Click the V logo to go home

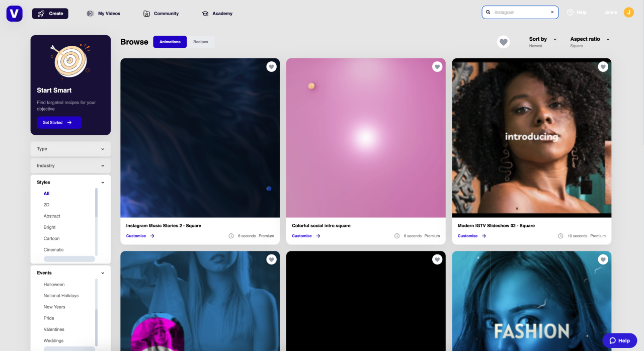click(14, 13)
